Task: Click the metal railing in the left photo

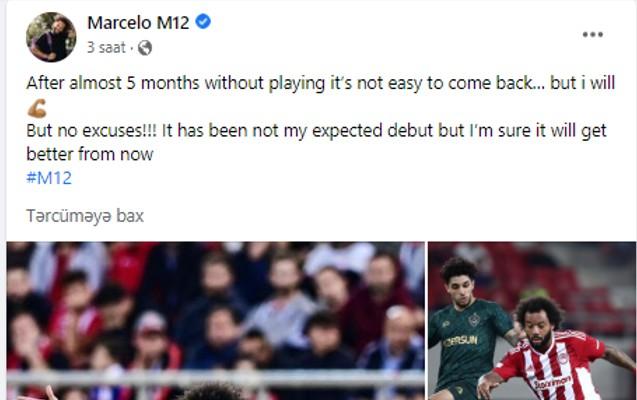Action: pyautogui.click(x=215, y=378)
